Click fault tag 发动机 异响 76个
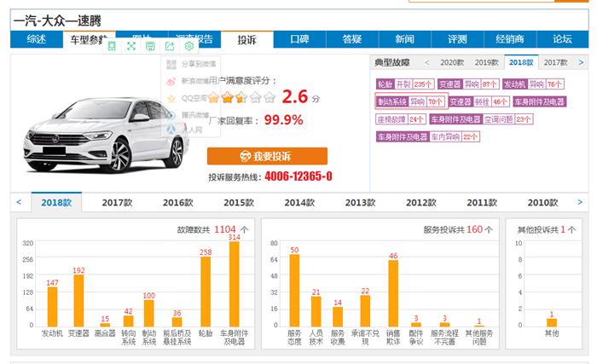This screenshot has height=364, width=597. pos(533,84)
